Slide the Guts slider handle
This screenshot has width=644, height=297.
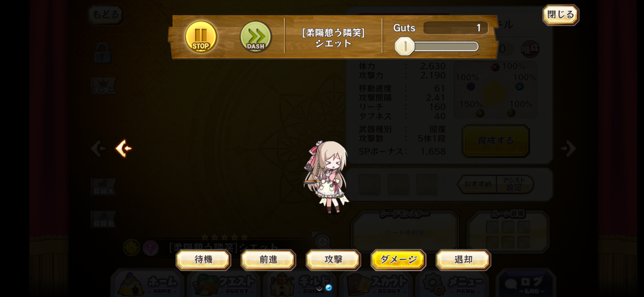coord(405,46)
